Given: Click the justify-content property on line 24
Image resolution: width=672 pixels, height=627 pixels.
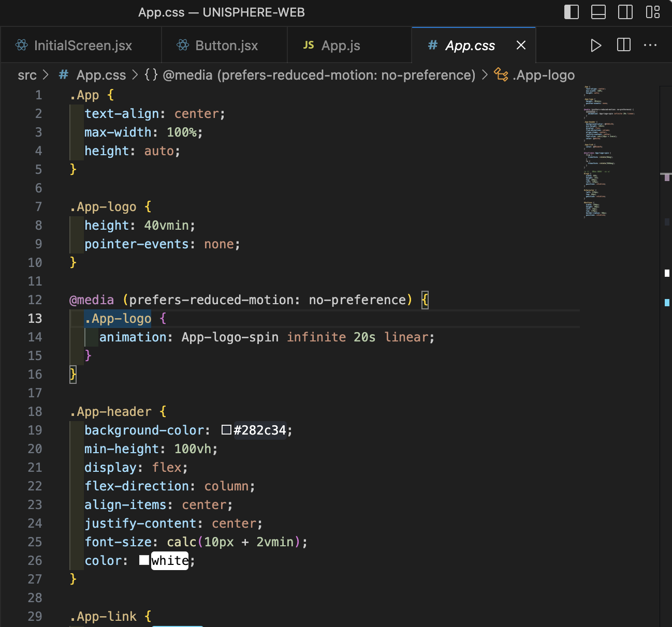Looking at the screenshot, I should pyautogui.click(x=140, y=524).
